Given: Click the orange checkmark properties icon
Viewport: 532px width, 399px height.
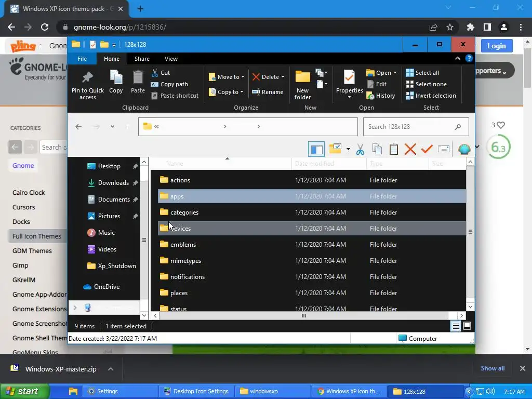Looking at the screenshot, I should (x=427, y=149).
